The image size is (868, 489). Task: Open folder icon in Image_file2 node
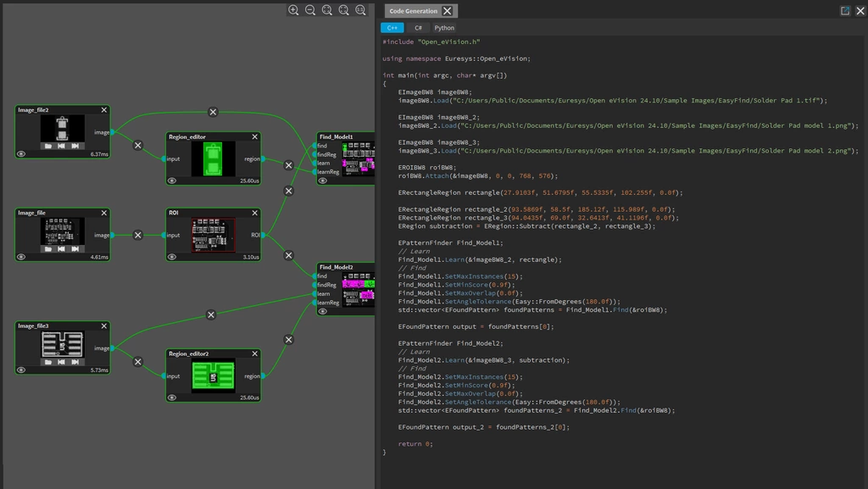click(49, 146)
